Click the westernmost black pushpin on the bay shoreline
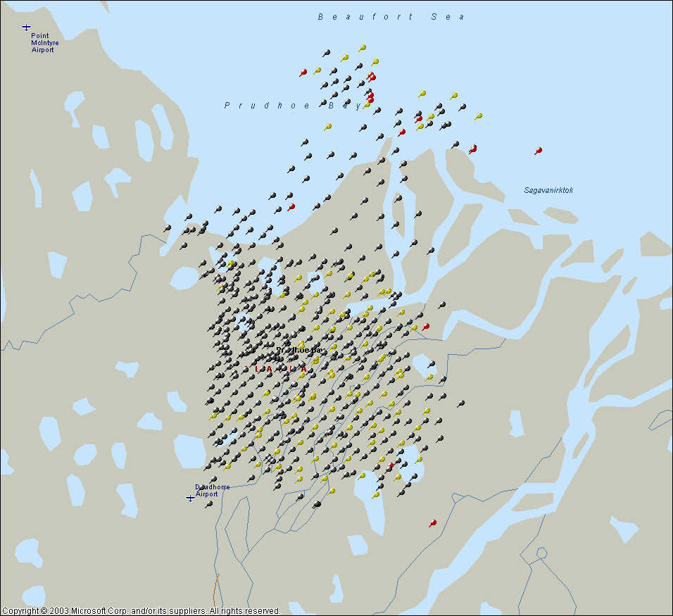The image size is (673, 616). point(168,228)
